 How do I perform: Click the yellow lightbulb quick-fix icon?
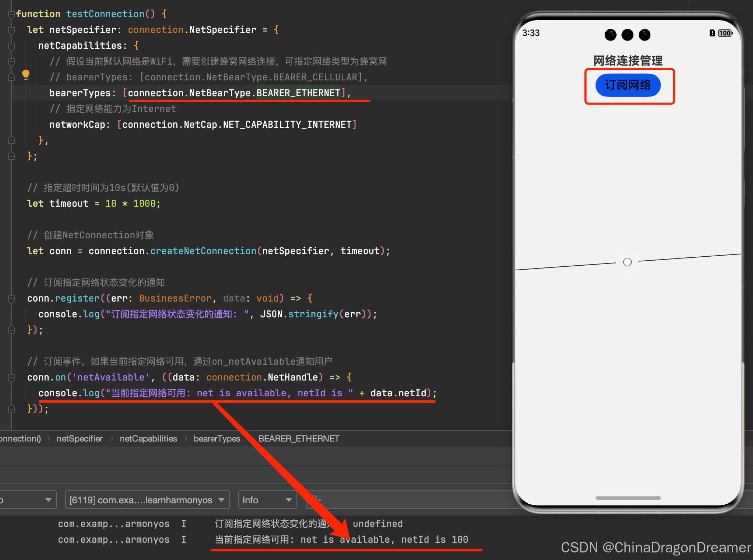(x=26, y=74)
